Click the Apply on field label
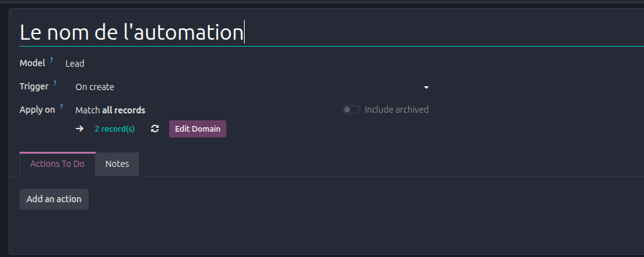Image resolution: width=644 pixels, height=257 pixels. pos(37,110)
